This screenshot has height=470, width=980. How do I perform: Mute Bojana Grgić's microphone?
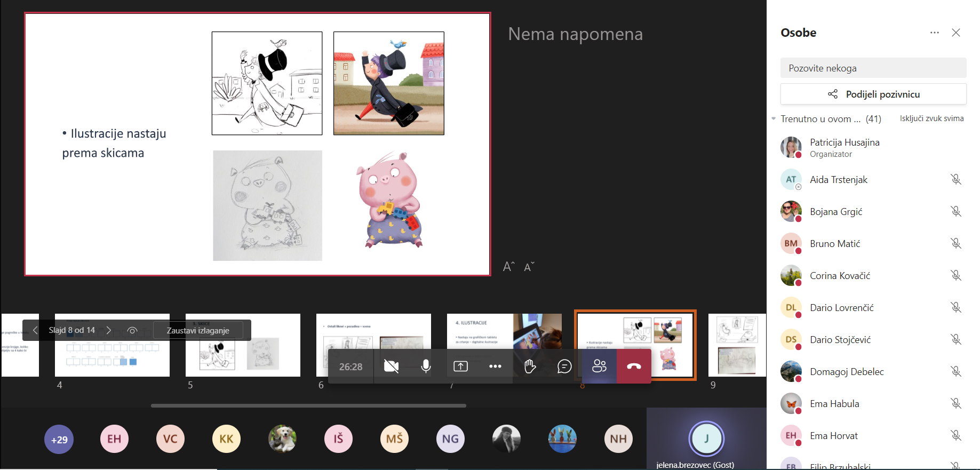(x=956, y=211)
